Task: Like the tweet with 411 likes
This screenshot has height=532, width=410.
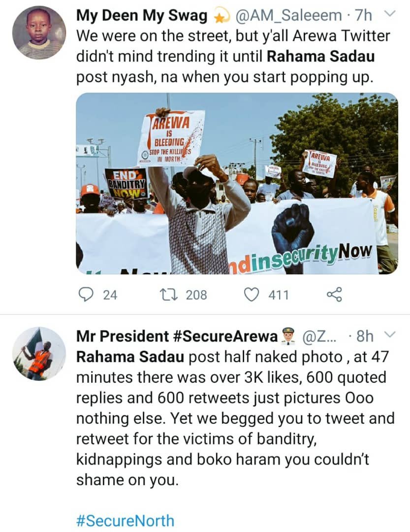Action: tap(252, 294)
